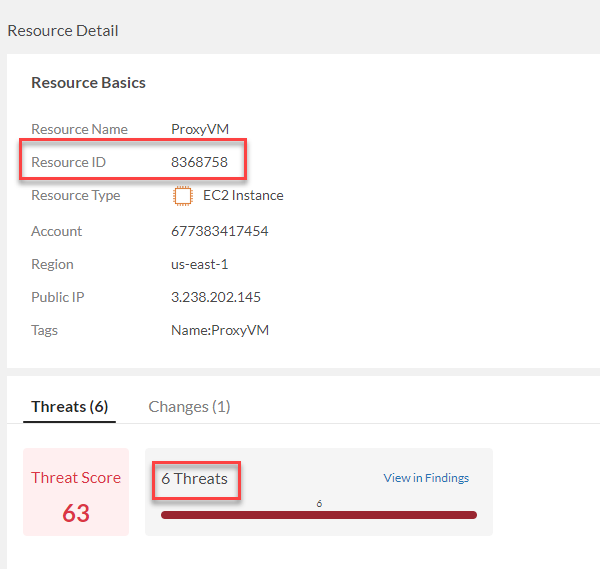
Task: Click the dark red threats progress bar
Action: coord(318,515)
